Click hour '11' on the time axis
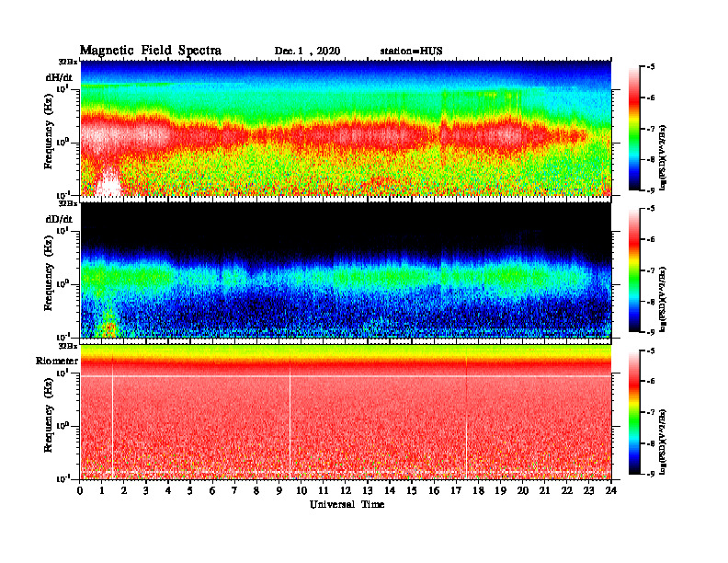Image resolution: width=728 pixels, height=563 pixels. click(x=324, y=490)
